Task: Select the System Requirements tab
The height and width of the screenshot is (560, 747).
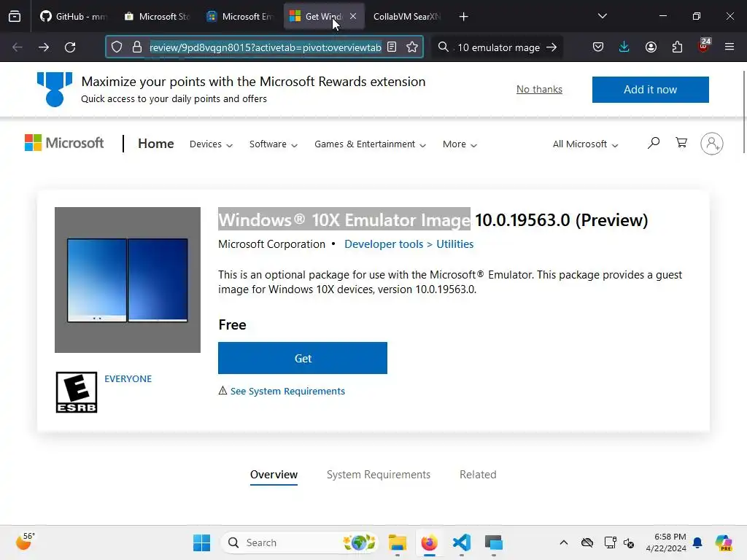Action: pyautogui.click(x=379, y=475)
